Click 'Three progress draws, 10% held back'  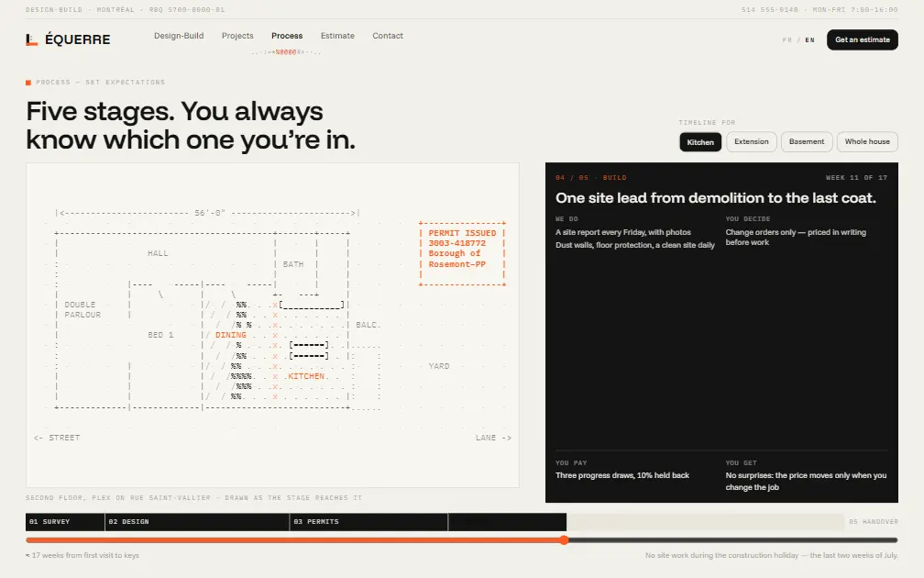[x=622, y=475]
